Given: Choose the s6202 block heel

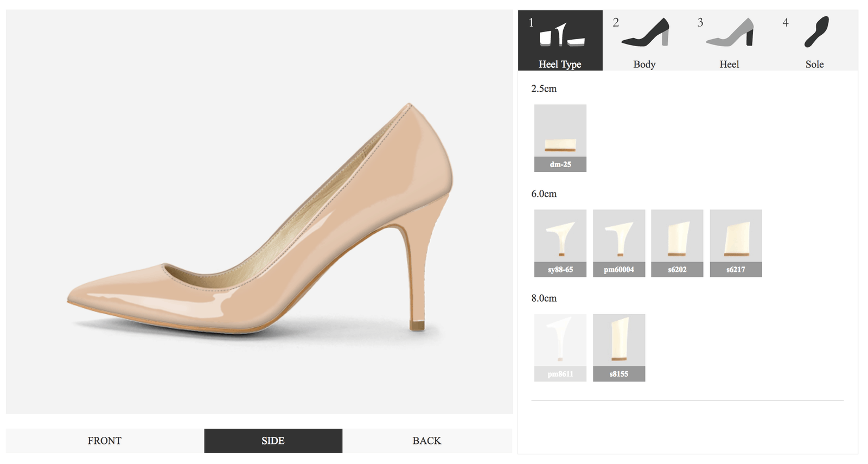Looking at the screenshot, I should point(677,243).
